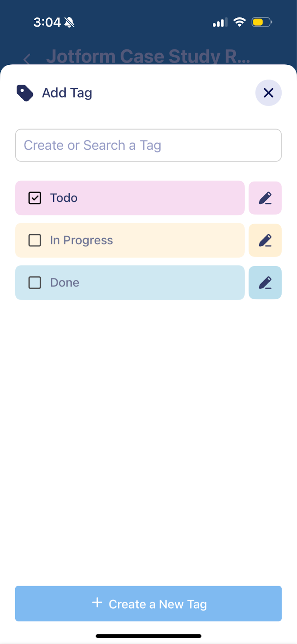Click the tag icon beside Add Tag
The width and height of the screenshot is (297, 644).
point(25,93)
